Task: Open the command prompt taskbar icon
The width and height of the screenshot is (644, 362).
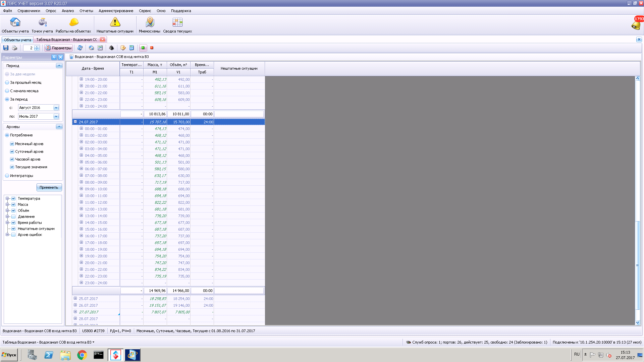Action: [x=99, y=355]
